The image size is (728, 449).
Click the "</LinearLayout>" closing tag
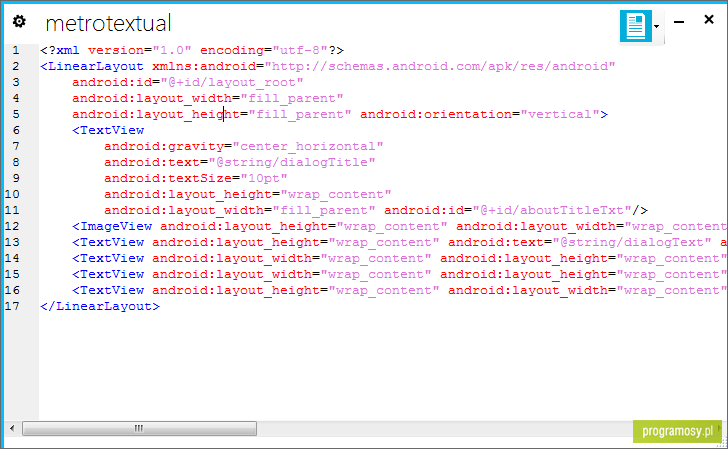[x=100, y=306]
